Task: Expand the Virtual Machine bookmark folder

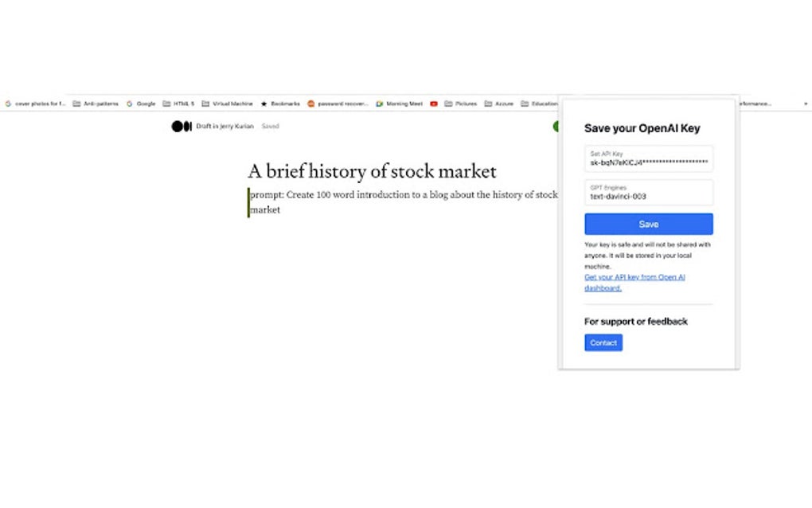Action: click(x=228, y=104)
